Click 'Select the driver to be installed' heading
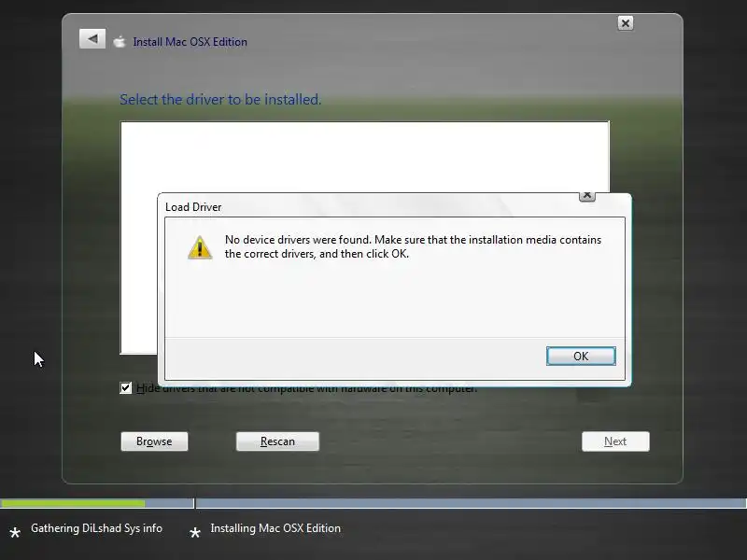This screenshot has width=747, height=560. 220,100
